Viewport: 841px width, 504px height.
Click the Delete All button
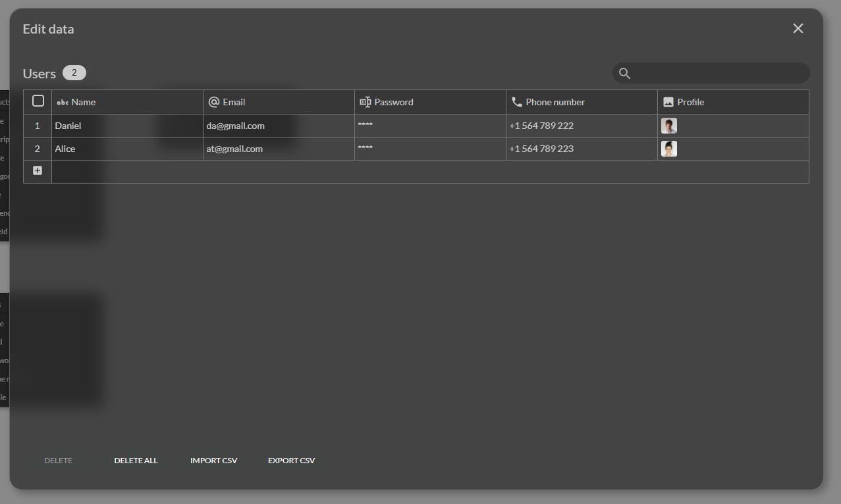pyautogui.click(x=136, y=461)
